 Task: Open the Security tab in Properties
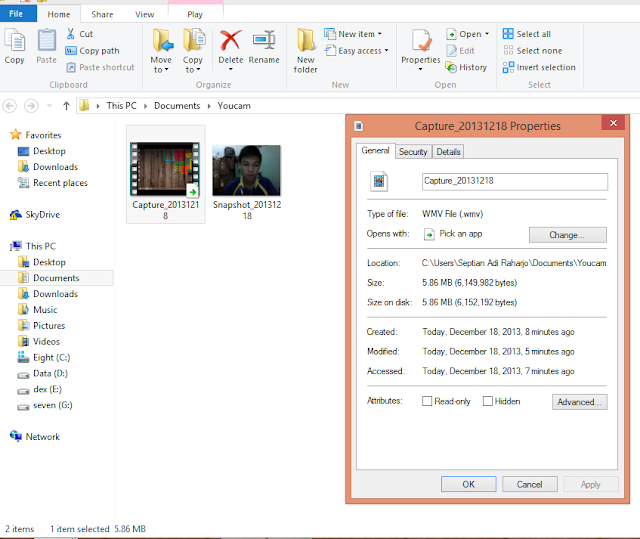tap(413, 152)
